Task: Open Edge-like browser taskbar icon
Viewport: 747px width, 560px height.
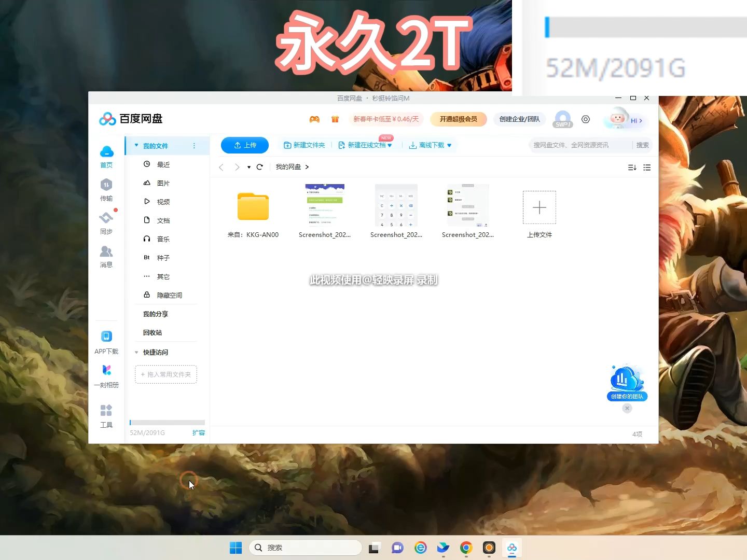Action: tap(420, 548)
